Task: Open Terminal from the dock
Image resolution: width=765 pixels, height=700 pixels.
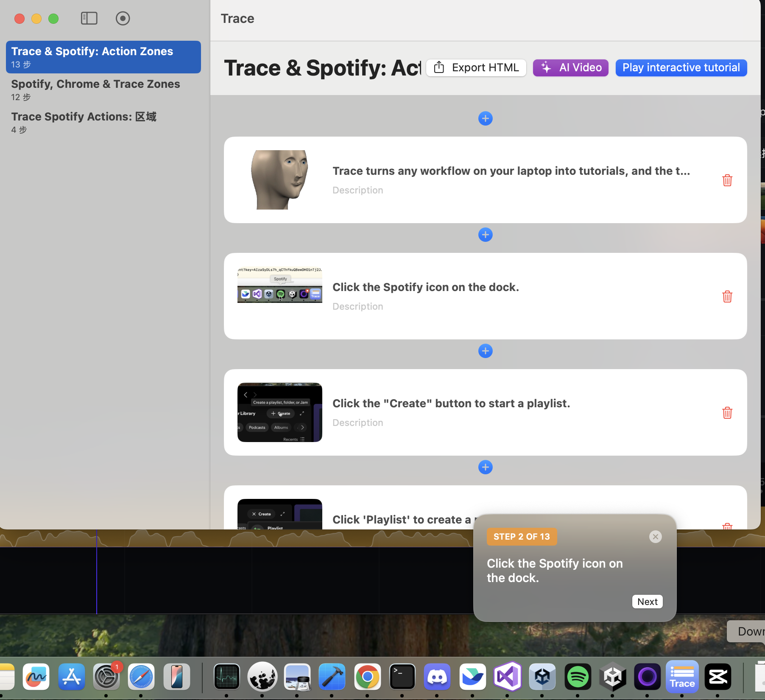Action: tap(402, 677)
